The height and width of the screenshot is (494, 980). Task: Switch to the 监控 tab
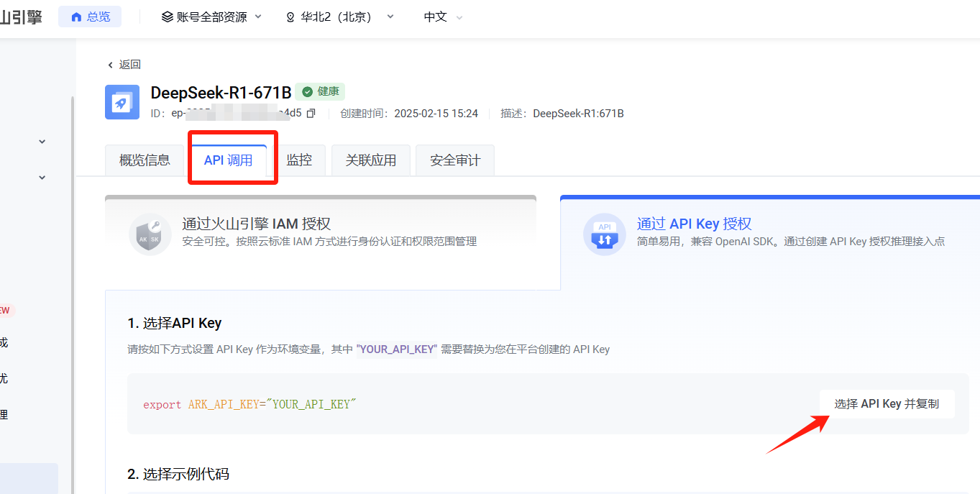pos(299,160)
